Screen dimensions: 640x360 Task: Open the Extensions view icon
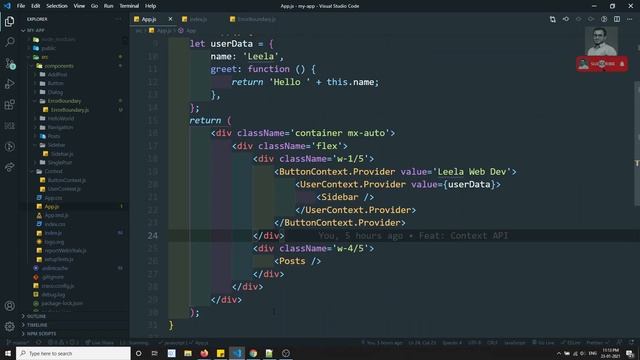point(9,105)
